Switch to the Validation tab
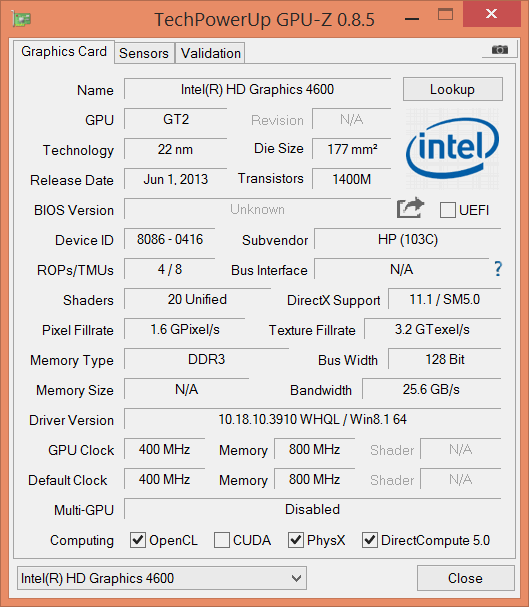Screen dimensions: 529x607 [x=211, y=53]
